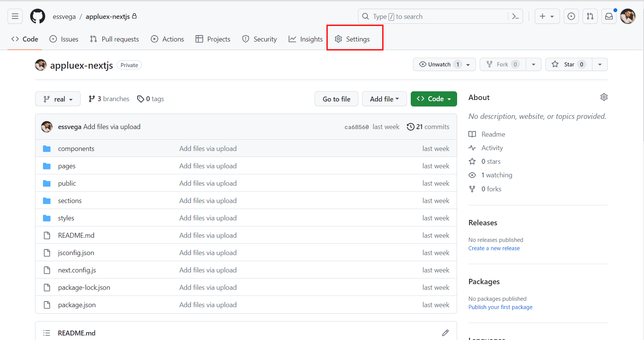Click the Private label badge
This screenshot has height=340, width=644.
(129, 65)
